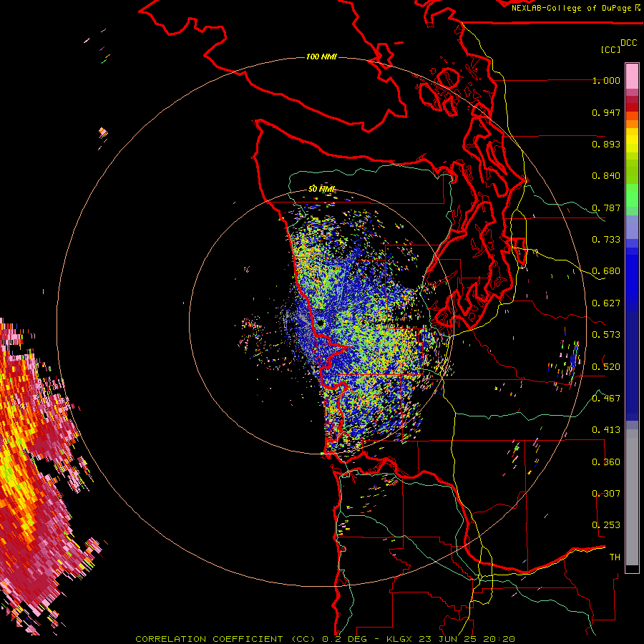Click the 23 JUN 25 20:20 timestamp

point(467,639)
